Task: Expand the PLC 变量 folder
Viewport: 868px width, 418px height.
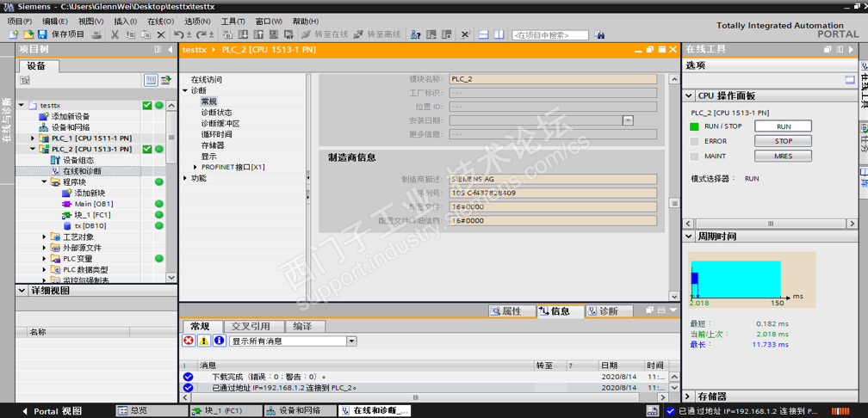Action: [x=44, y=258]
